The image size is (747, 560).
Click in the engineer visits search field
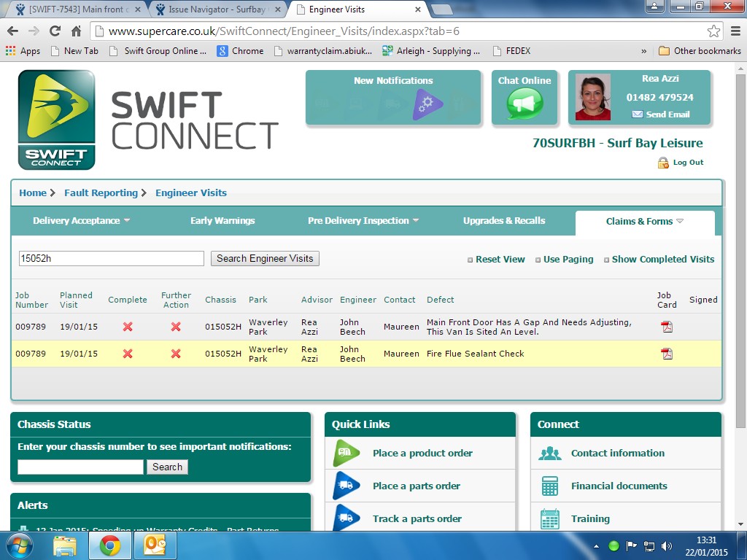click(x=112, y=259)
